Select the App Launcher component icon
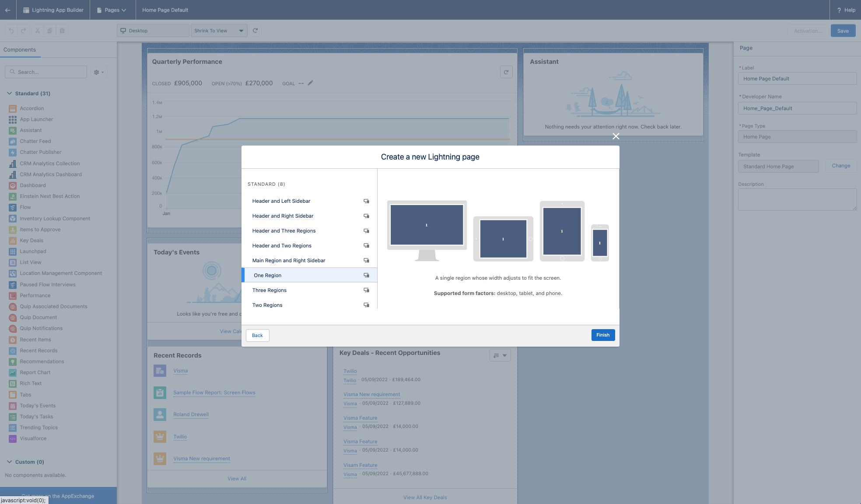The height and width of the screenshot is (504, 861). (x=12, y=119)
